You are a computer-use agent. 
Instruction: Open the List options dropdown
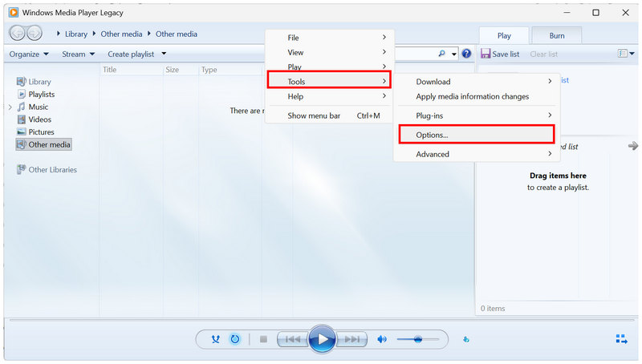[626, 54]
